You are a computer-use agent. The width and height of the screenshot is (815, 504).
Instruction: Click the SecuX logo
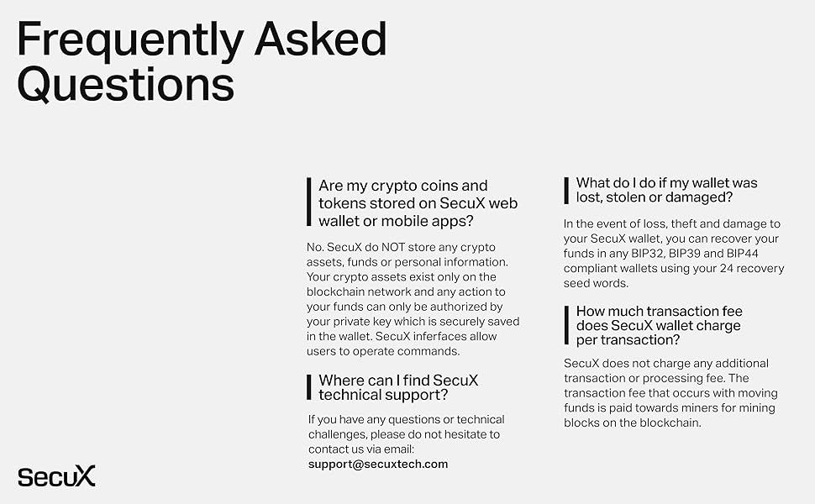(x=56, y=475)
